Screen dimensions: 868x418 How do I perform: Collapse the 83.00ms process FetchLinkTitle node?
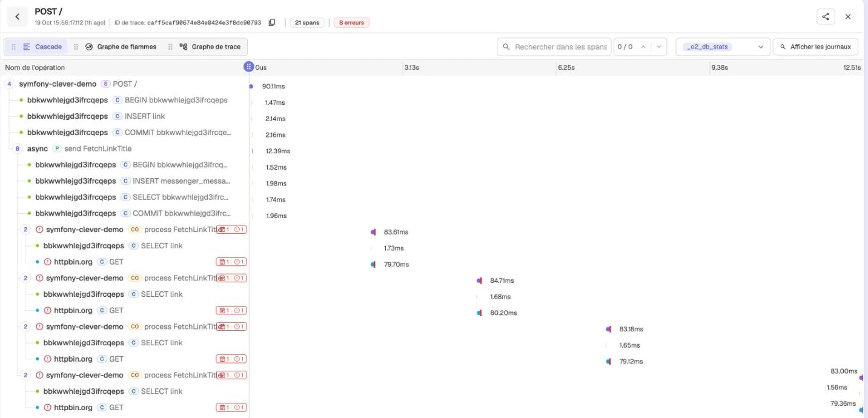tap(25, 375)
